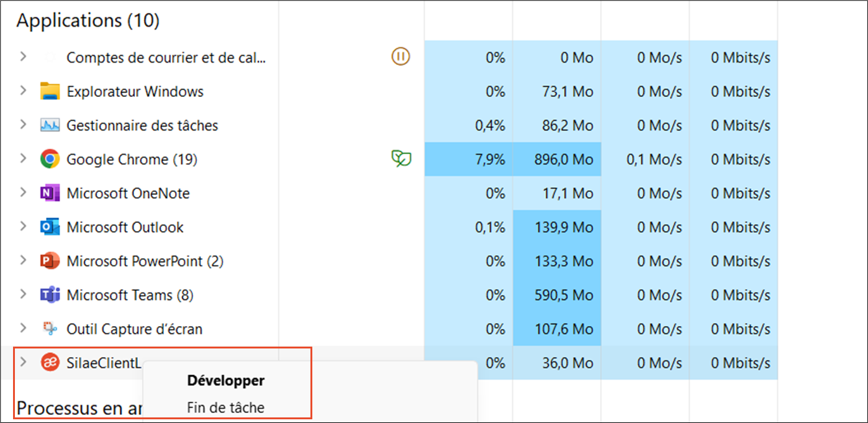Image resolution: width=868 pixels, height=423 pixels.
Task: Select the Microsoft PowerPoint (2) process name
Action: (145, 262)
